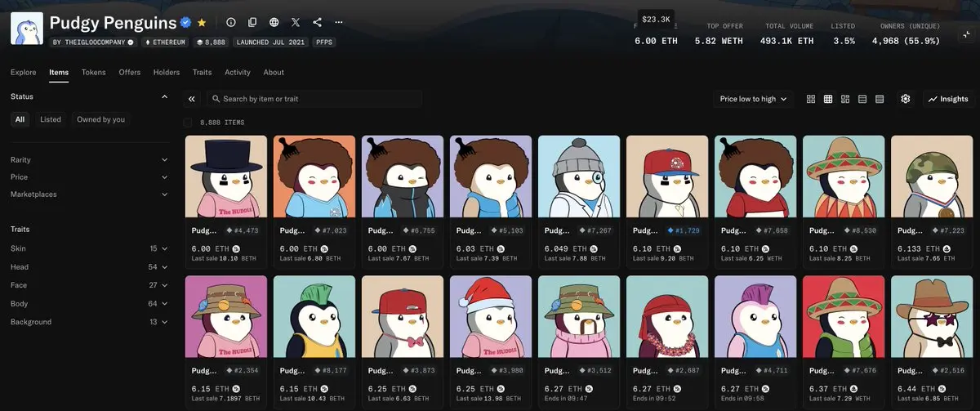Expand the Rarity filter

coord(89,160)
